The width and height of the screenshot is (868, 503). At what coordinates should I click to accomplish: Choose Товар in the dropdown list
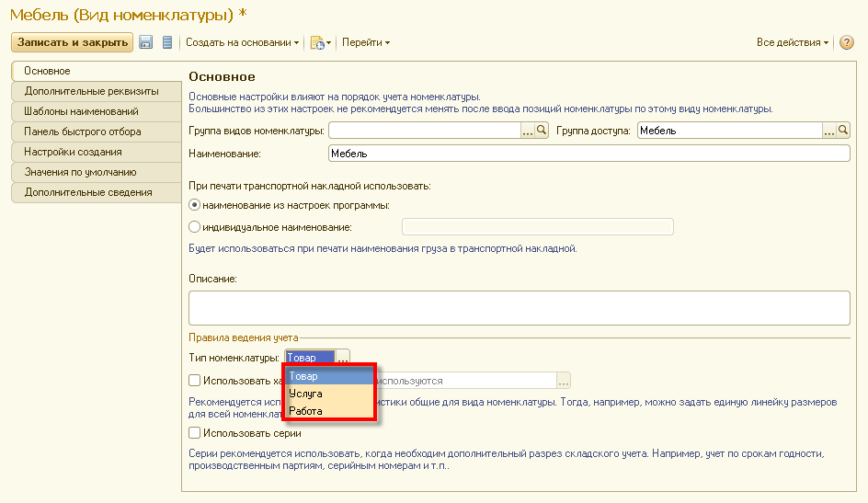click(329, 376)
